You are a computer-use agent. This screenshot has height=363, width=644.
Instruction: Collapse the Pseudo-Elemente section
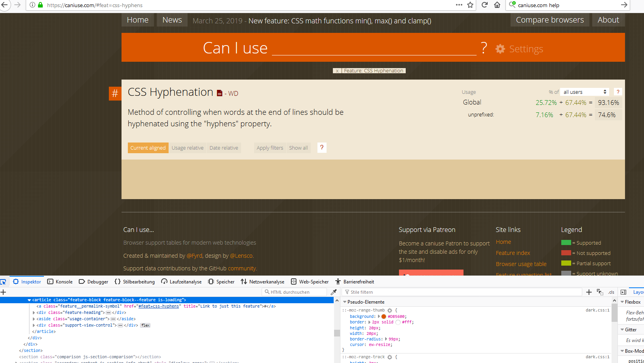[344, 302]
